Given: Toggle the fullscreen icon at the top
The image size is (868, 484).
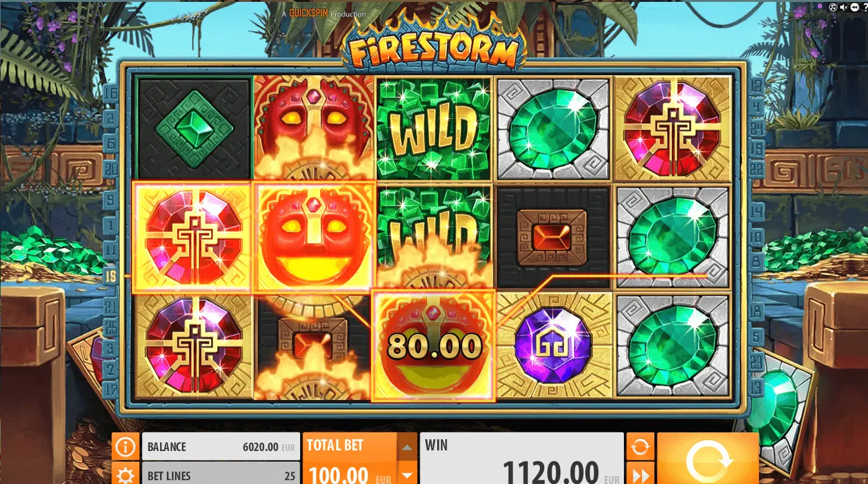Looking at the screenshot, I should tap(833, 7).
